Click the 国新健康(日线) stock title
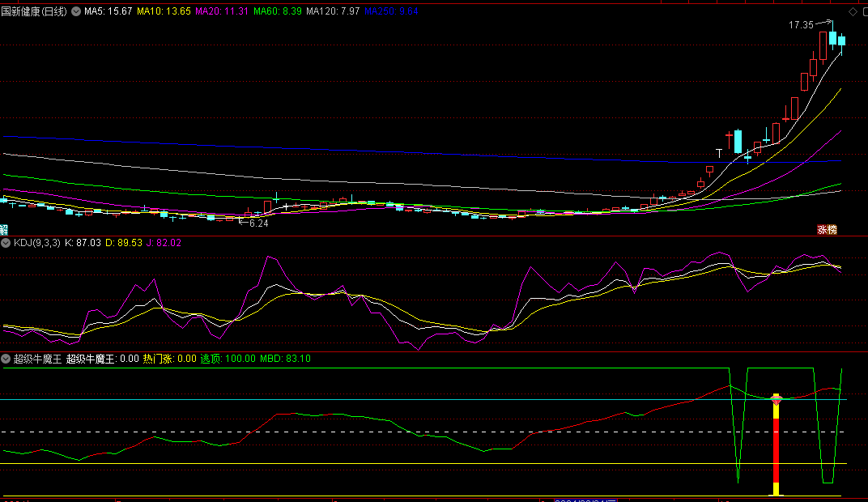This screenshot has height=502, width=868. (34, 12)
